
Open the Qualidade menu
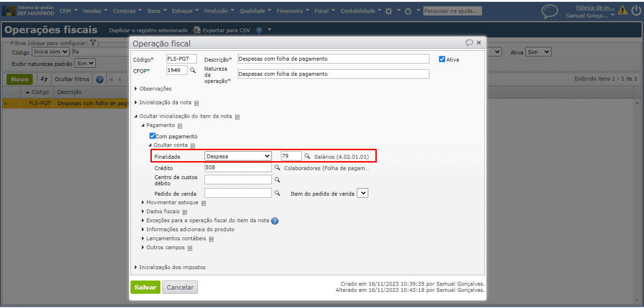click(255, 10)
